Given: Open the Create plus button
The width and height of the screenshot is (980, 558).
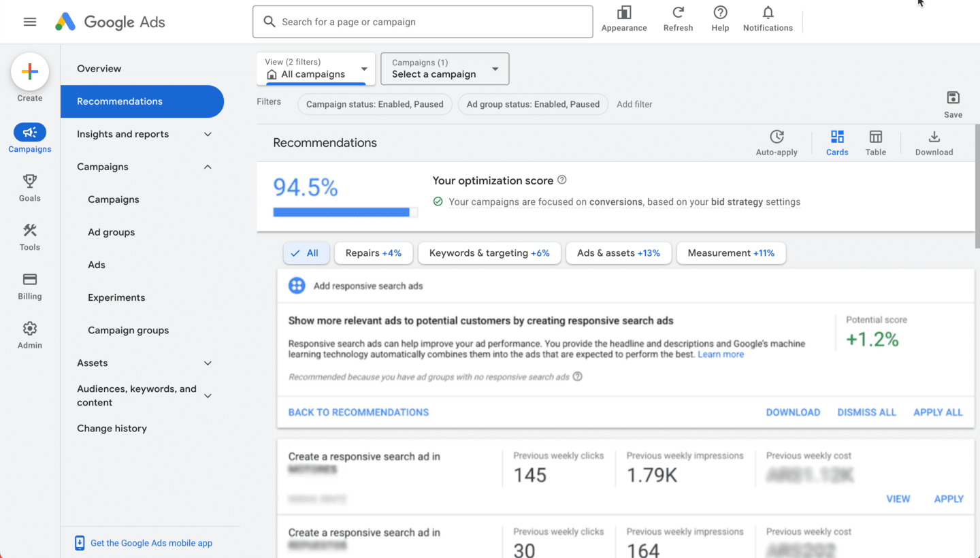Looking at the screenshot, I should (x=30, y=71).
